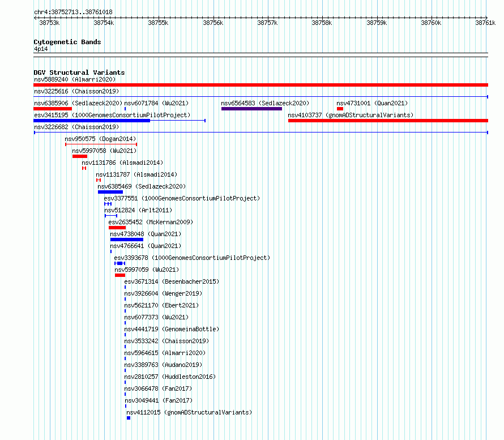
Task: Click the red nsv5997058 variant bar
Action: [x=80, y=156]
